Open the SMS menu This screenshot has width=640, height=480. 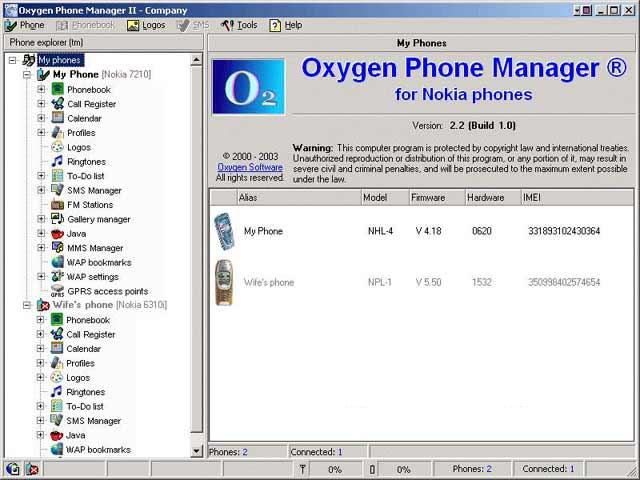(x=193, y=25)
